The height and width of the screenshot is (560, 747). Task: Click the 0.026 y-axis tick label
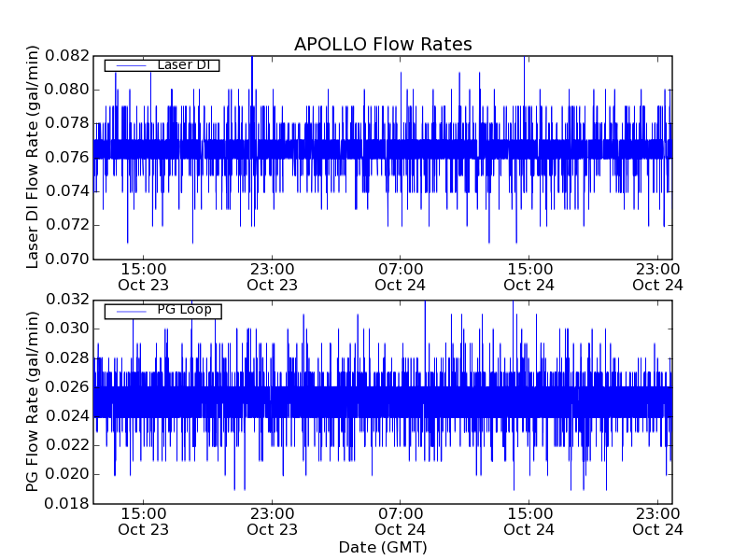coord(67,387)
